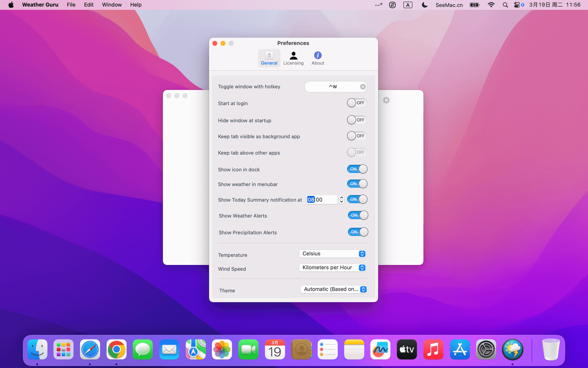Open the File menu
Screen dimensions: 588x368
click(x=71, y=5)
